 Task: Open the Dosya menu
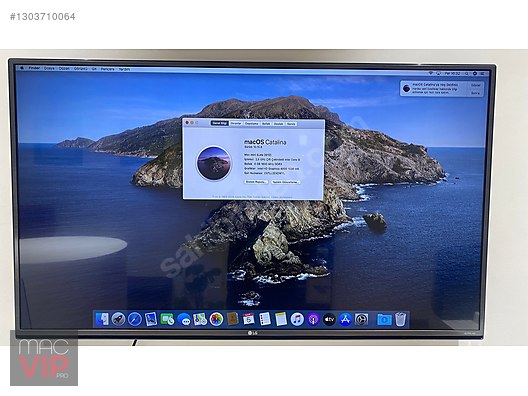(49, 68)
